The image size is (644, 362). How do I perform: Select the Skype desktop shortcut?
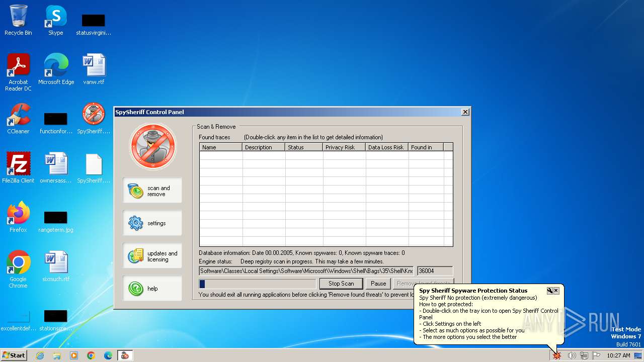(x=56, y=20)
